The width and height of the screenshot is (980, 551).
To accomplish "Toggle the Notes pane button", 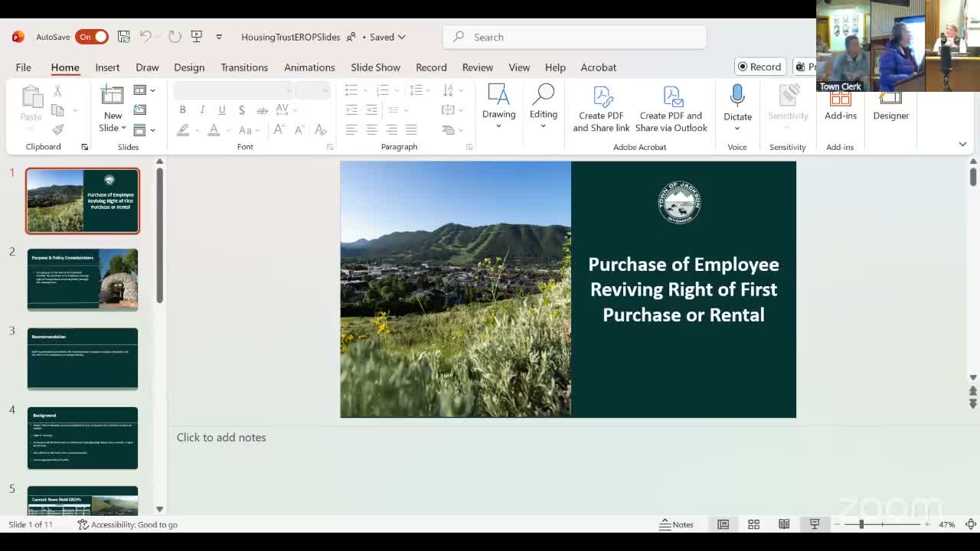I will pos(676,524).
